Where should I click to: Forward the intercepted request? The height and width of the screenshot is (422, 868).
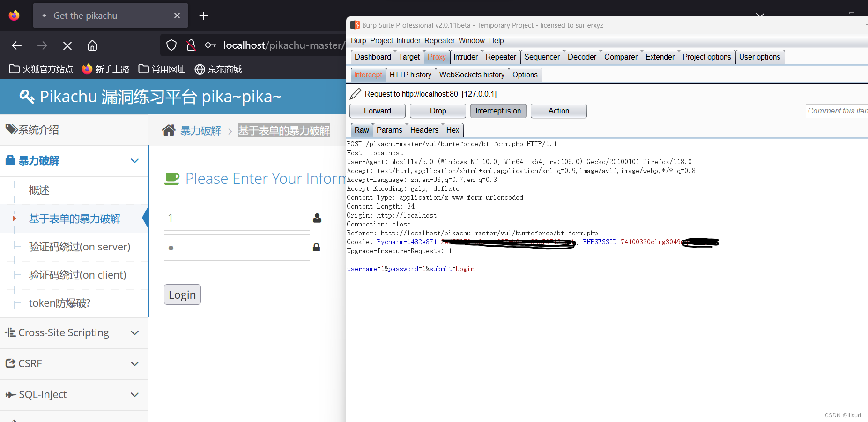point(378,111)
